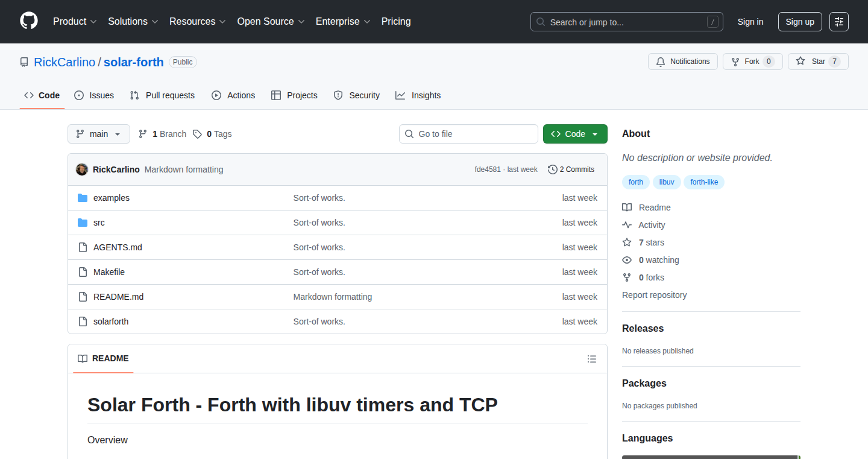Expand the Resources menu
The height and width of the screenshot is (459, 868).
pos(198,22)
